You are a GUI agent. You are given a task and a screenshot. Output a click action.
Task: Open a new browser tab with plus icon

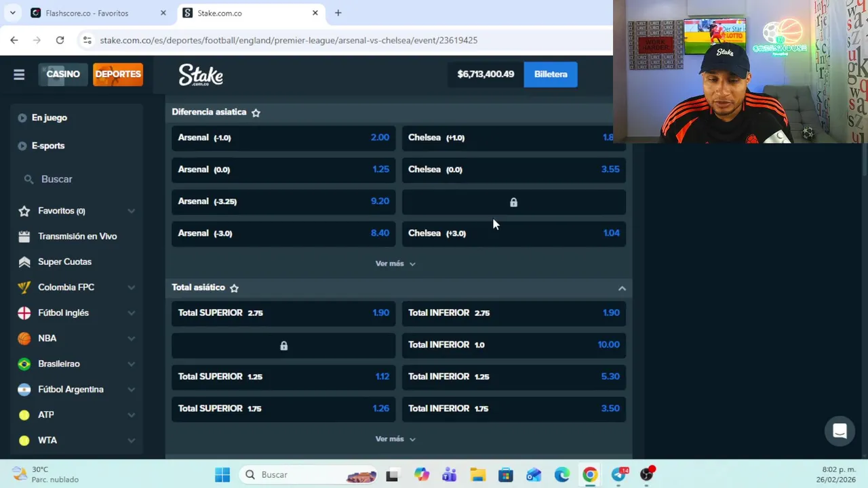tap(338, 13)
